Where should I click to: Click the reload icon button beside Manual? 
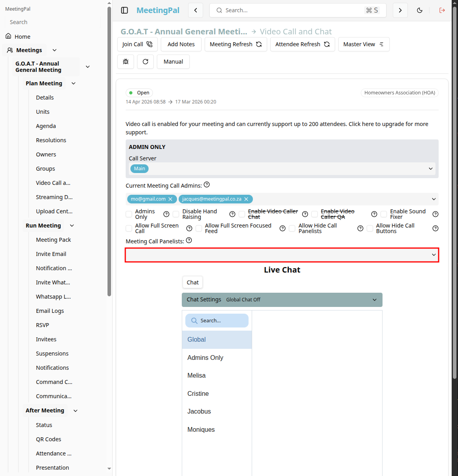145,62
